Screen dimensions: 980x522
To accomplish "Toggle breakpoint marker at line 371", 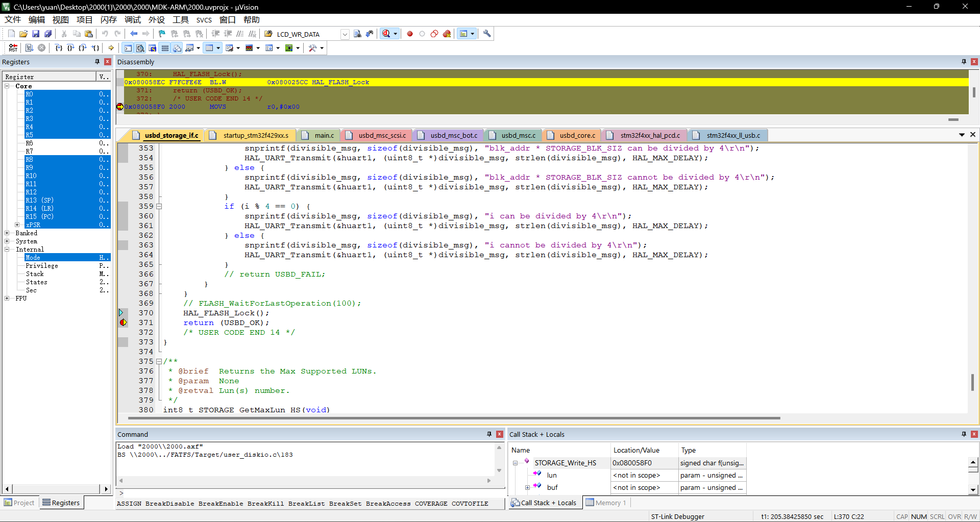I will coord(123,322).
